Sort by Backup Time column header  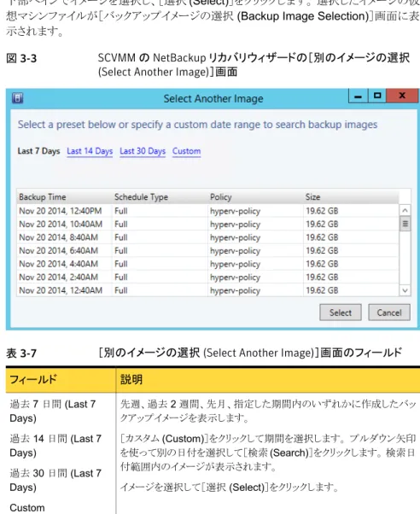pos(65,196)
